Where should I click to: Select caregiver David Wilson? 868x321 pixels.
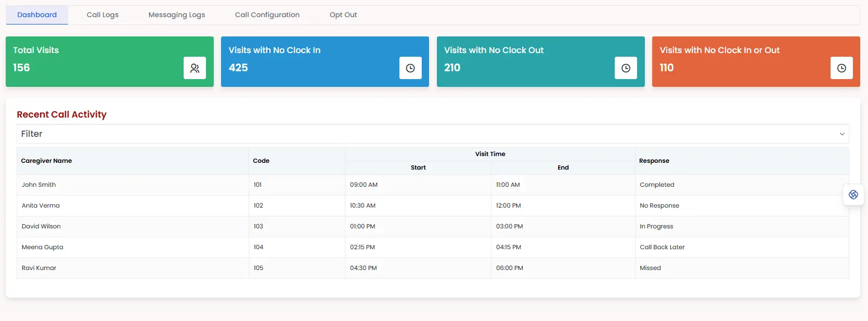(x=41, y=226)
